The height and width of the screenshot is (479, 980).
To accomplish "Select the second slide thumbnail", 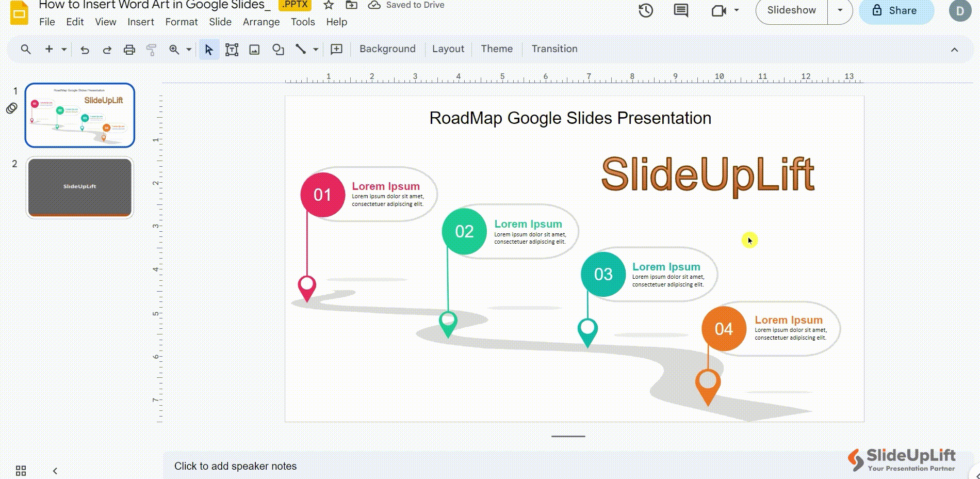I will coord(80,187).
